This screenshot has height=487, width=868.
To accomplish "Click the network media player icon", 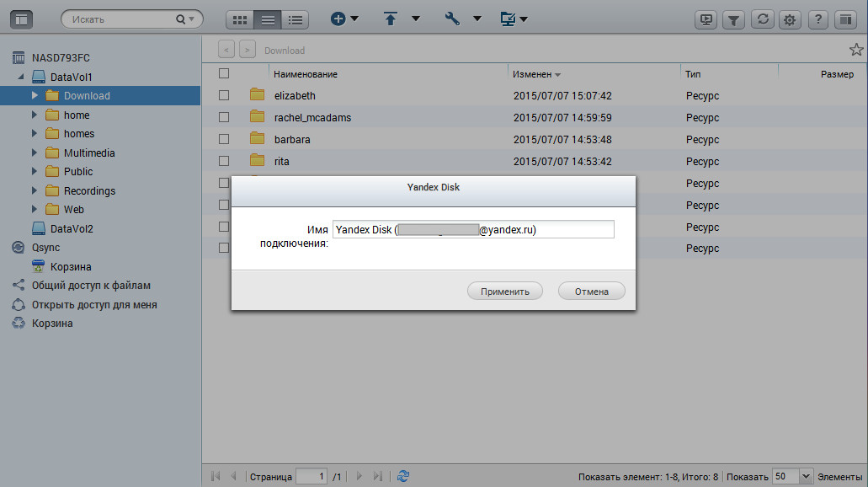I will click(706, 20).
